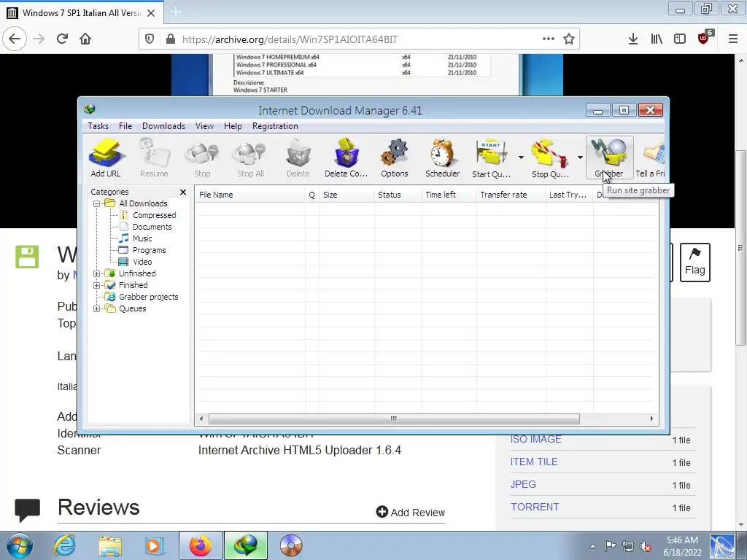This screenshot has height=560, width=747.
Task: Open the TORRENT download link
Action: click(535, 507)
